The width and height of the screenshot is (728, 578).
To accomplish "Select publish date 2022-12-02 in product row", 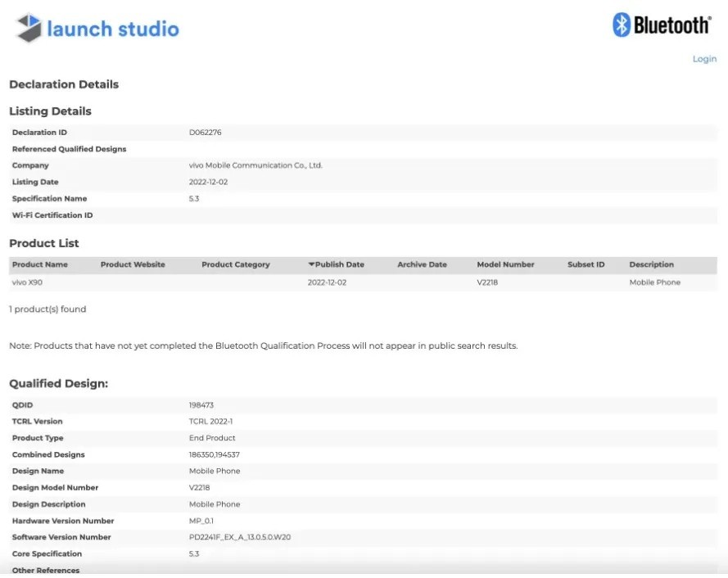I will pyautogui.click(x=327, y=282).
